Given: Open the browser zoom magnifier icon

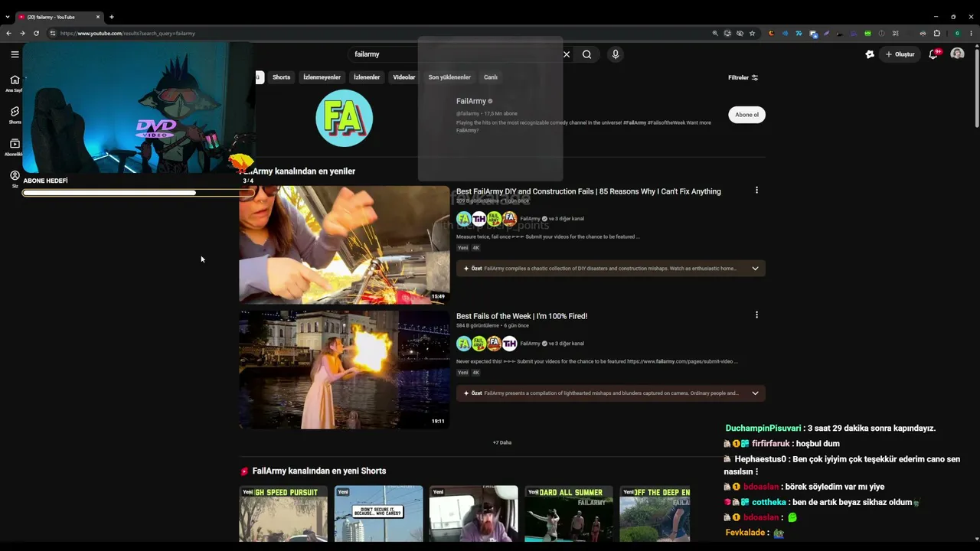Looking at the screenshot, I should pos(715,33).
